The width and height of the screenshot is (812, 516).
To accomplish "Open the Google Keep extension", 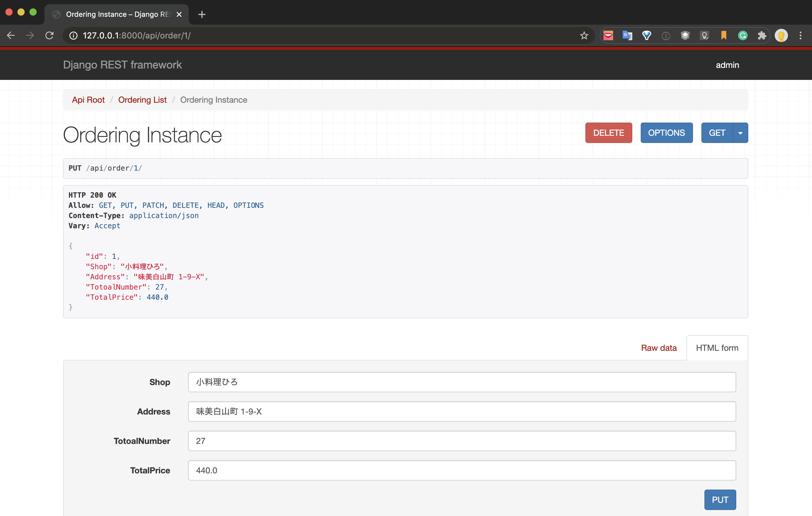I will coord(704,35).
